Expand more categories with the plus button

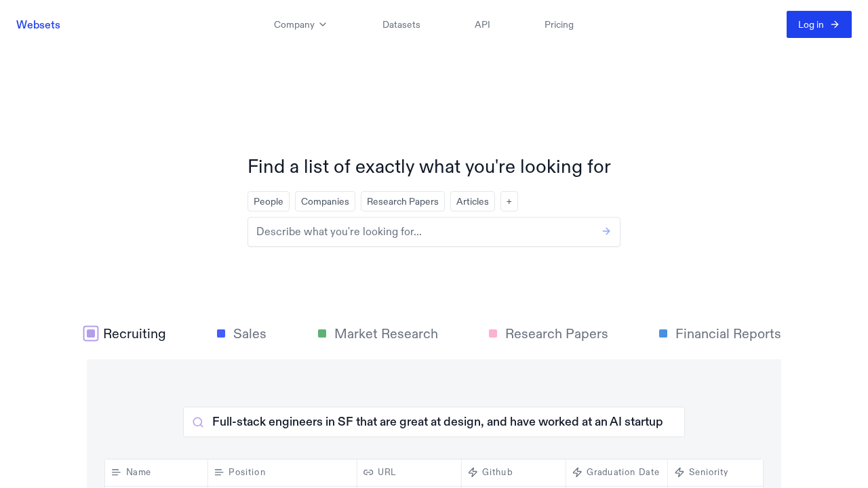pyautogui.click(x=509, y=201)
